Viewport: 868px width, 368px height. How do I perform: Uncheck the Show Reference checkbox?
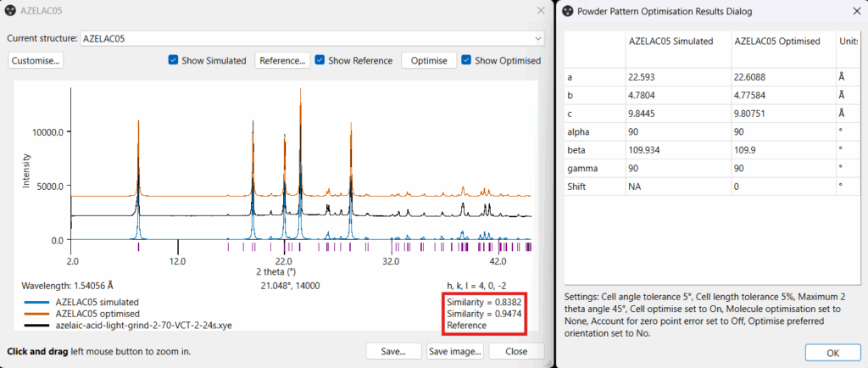(x=318, y=60)
